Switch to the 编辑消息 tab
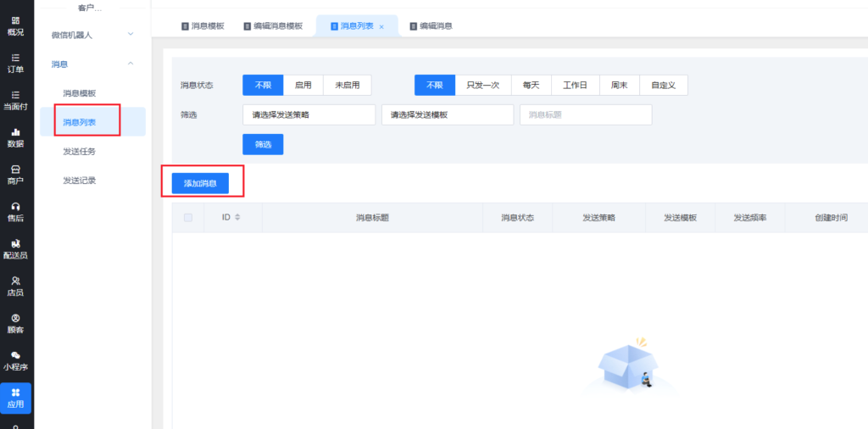 431,26
